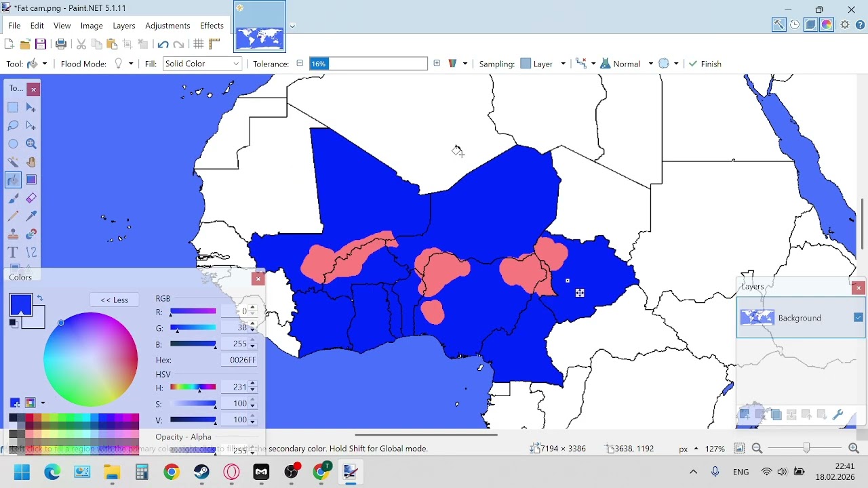868x488 pixels.
Task: Click the Hex 0026FF field
Action: 239,360
